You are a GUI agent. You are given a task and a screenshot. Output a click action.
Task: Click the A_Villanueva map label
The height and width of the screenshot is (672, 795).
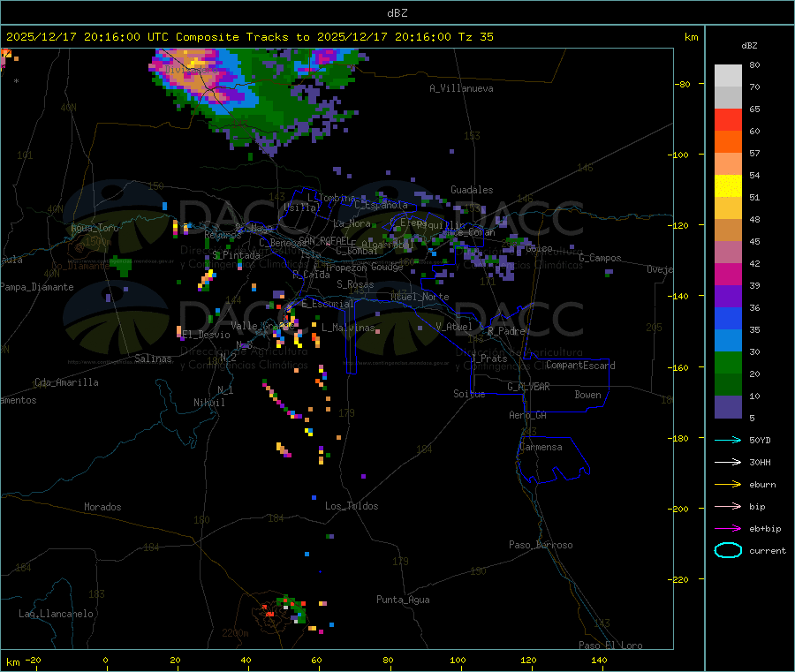coord(461,88)
